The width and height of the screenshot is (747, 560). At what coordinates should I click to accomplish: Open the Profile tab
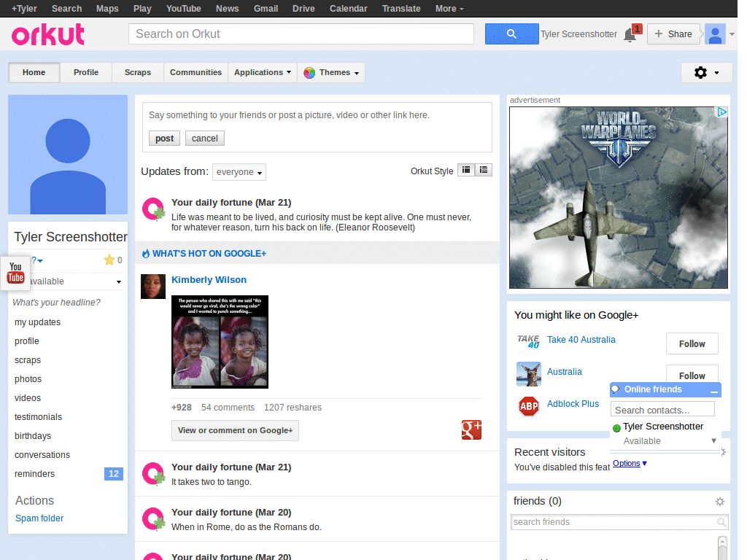point(86,72)
